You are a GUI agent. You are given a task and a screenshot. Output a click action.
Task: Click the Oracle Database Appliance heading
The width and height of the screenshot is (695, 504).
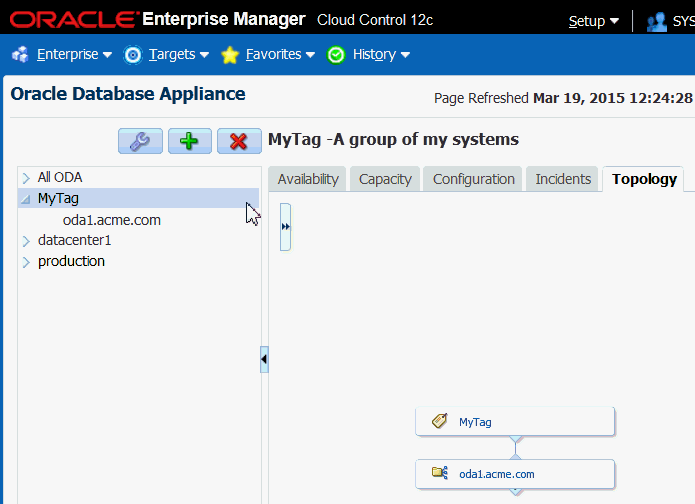click(x=128, y=94)
